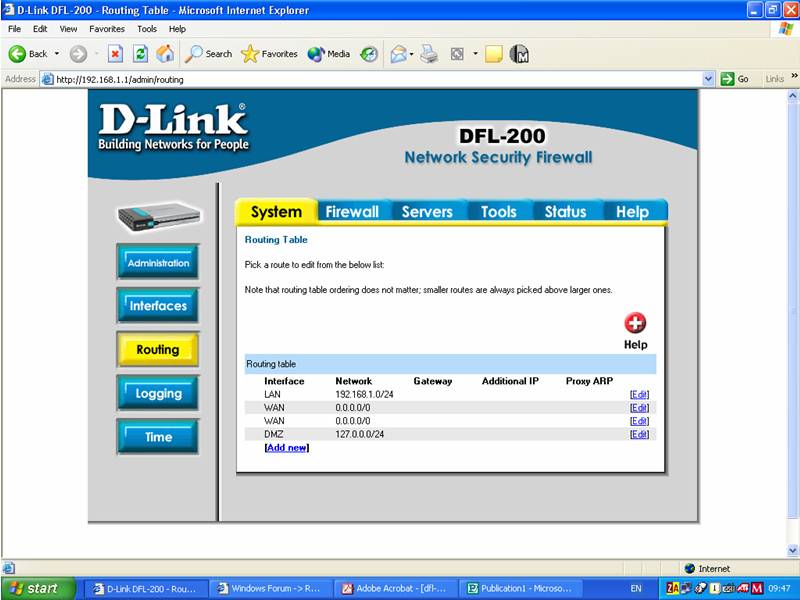Select the 192.168.1.0/24 network cell

[364, 394]
